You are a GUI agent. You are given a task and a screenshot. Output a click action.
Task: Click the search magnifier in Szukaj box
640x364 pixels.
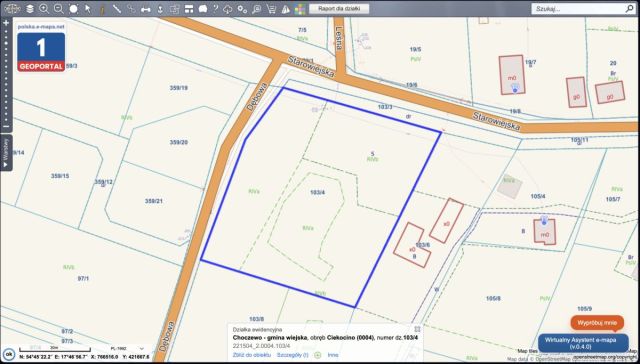[x=629, y=8]
